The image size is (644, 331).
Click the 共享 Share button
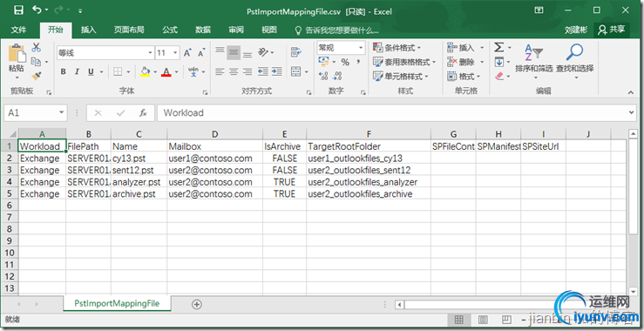(x=612, y=30)
